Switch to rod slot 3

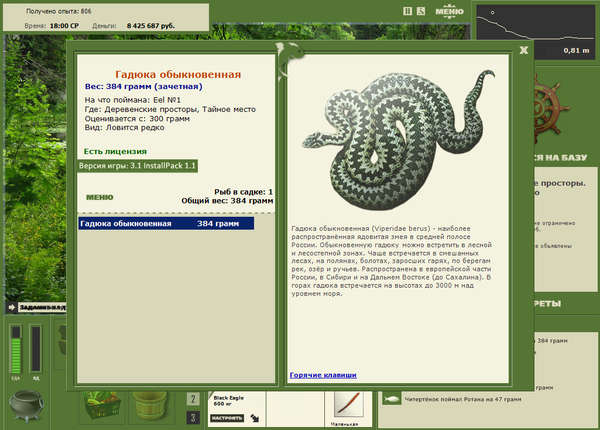coord(193,417)
